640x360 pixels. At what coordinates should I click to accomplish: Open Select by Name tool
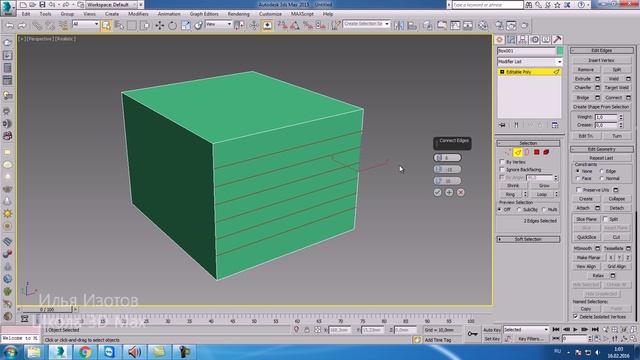coord(119,26)
